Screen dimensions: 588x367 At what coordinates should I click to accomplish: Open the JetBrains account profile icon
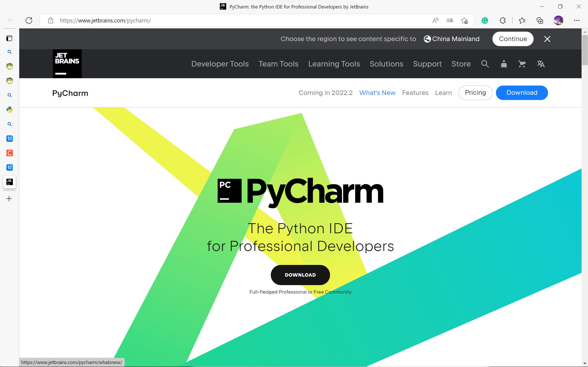(x=504, y=64)
